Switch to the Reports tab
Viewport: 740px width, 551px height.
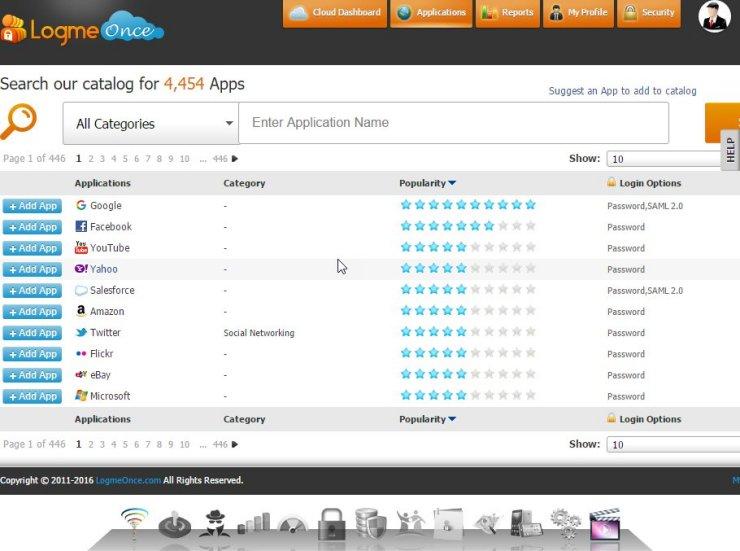pyautogui.click(x=506, y=13)
